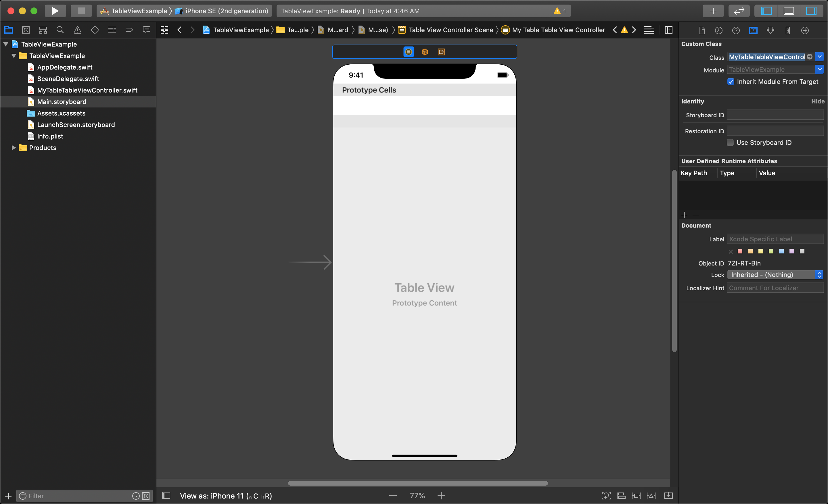Viewport: 828px width, 504px height.
Task: Uncheck Inherit Module From Target
Action: (731, 82)
